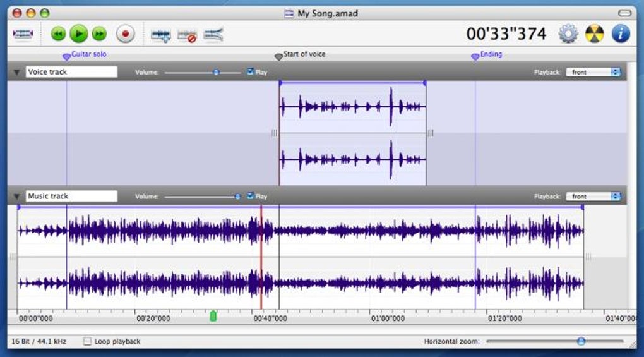Click the 00'33"374 time counter display
The width and height of the screenshot is (644, 357).
pos(506,34)
